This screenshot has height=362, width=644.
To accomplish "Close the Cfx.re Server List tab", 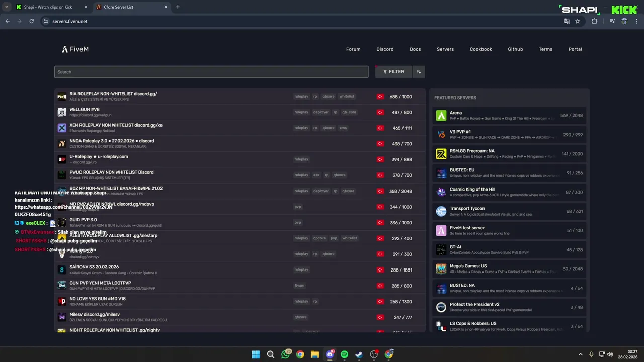I will tap(166, 7).
